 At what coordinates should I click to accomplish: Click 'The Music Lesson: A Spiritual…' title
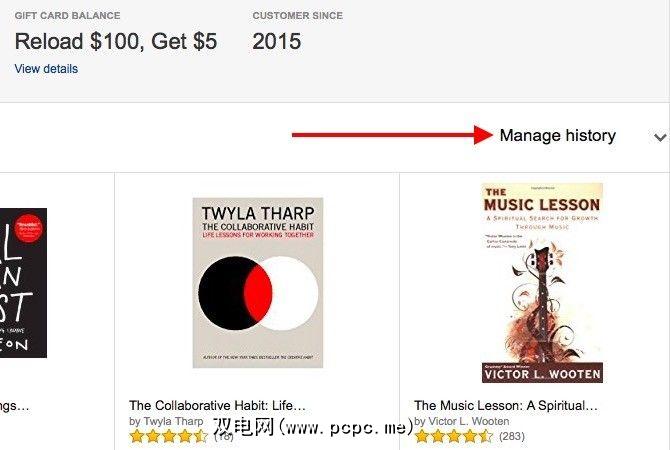coord(505,405)
